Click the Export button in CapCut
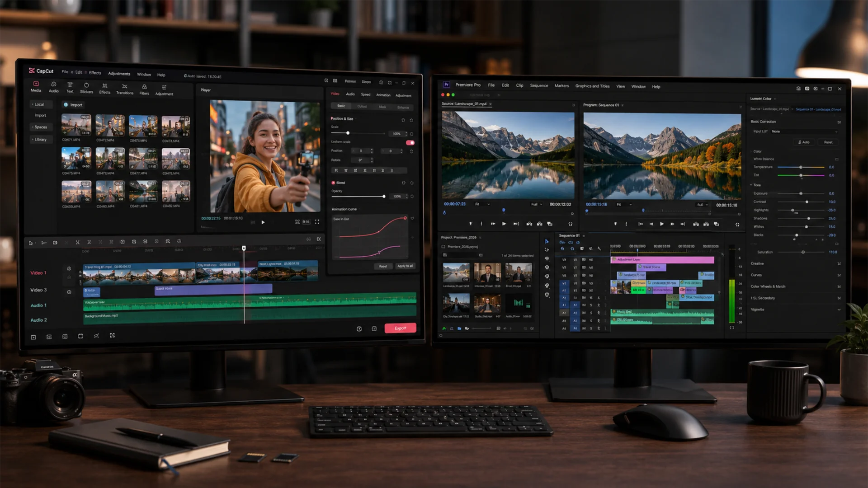Viewport: 868px width, 488px height. click(x=400, y=328)
